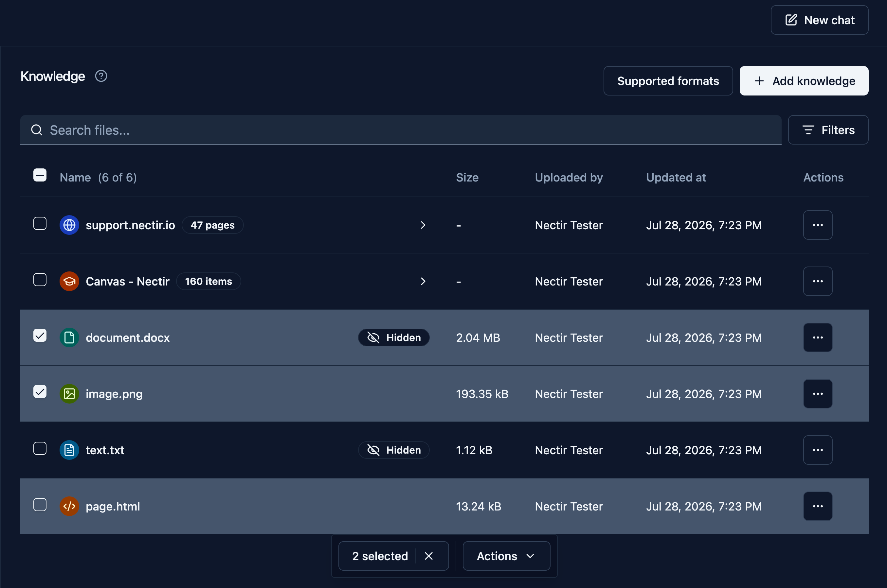Click the text.txt file name

pyautogui.click(x=105, y=450)
